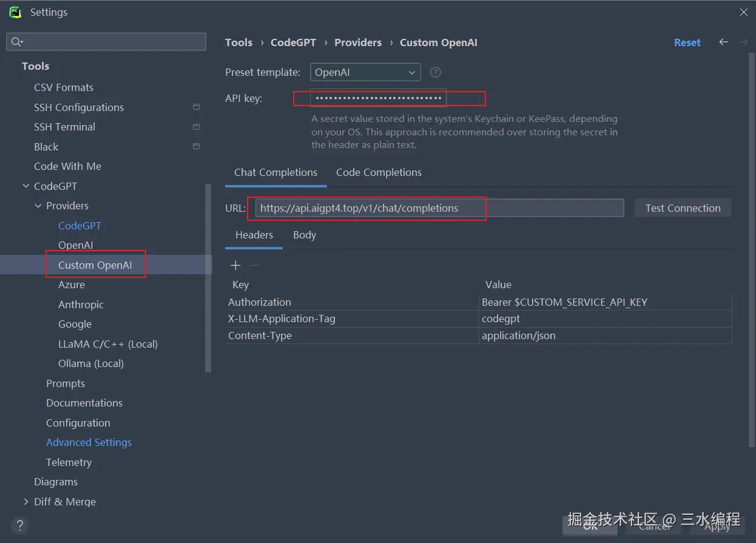This screenshot has width=756, height=543.
Task: Click project-level icon beside Black
Action: click(x=196, y=147)
